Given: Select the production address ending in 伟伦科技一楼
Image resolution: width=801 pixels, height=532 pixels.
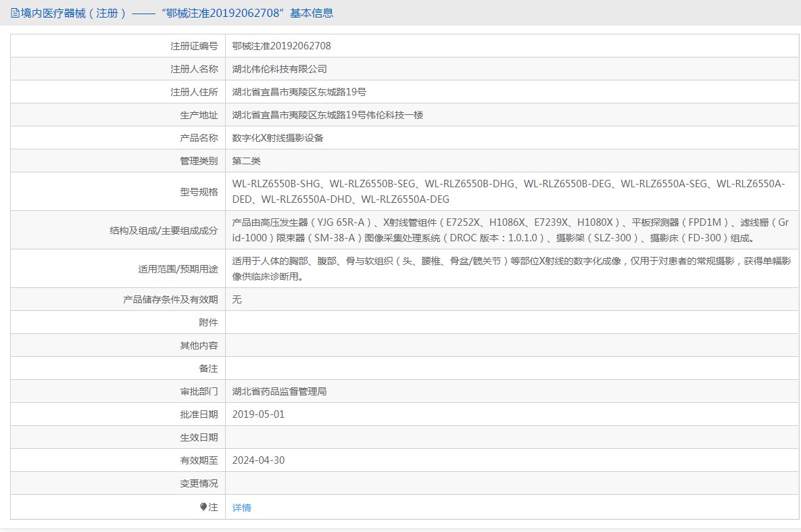Looking at the screenshot, I should [327, 115].
